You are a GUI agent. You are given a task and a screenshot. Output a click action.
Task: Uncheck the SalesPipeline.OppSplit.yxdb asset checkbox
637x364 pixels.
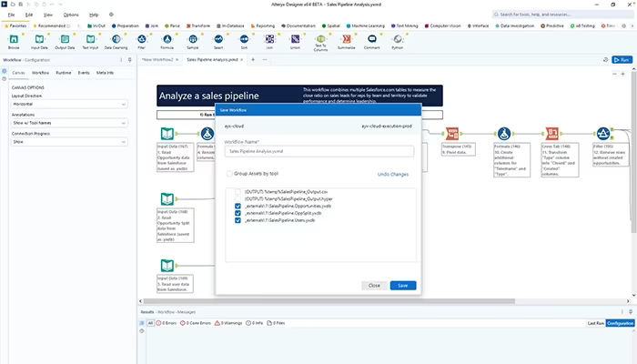[x=238, y=213]
